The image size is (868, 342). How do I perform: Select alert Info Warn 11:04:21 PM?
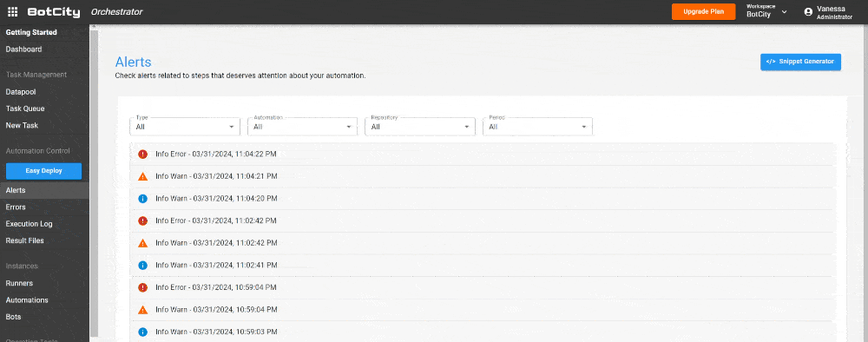pos(482,176)
